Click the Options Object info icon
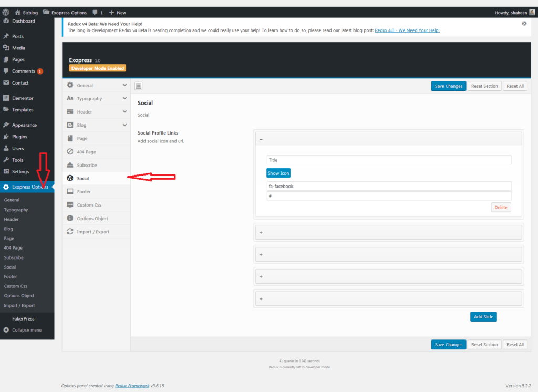 (x=70, y=218)
